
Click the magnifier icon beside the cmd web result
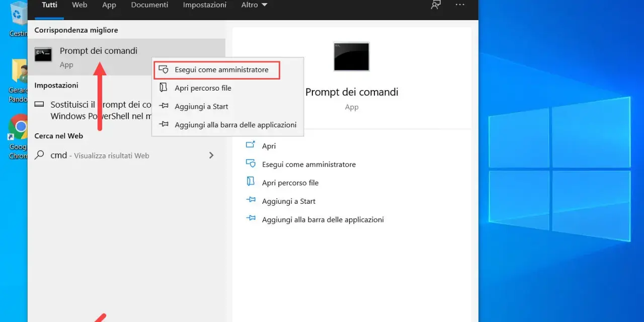click(x=39, y=155)
